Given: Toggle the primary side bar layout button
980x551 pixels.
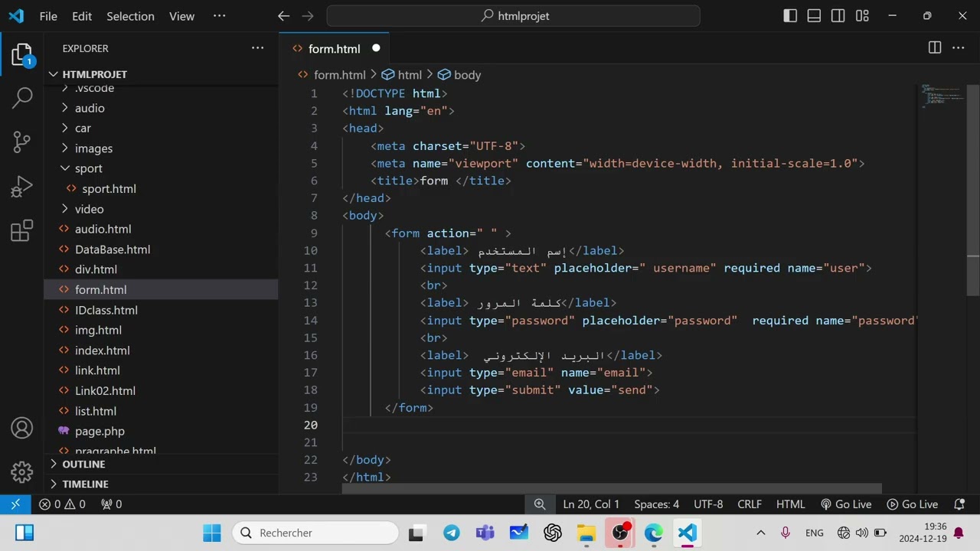Looking at the screenshot, I should (790, 16).
